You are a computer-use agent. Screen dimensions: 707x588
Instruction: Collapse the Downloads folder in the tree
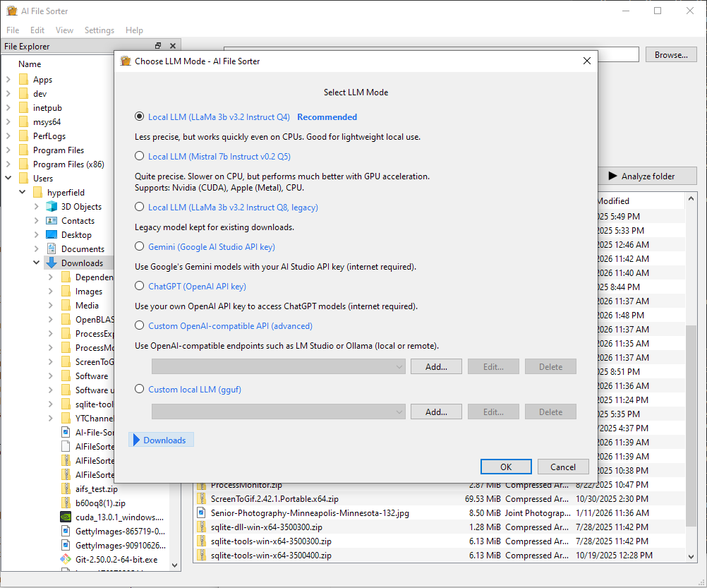pyautogui.click(x=36, y=262)
